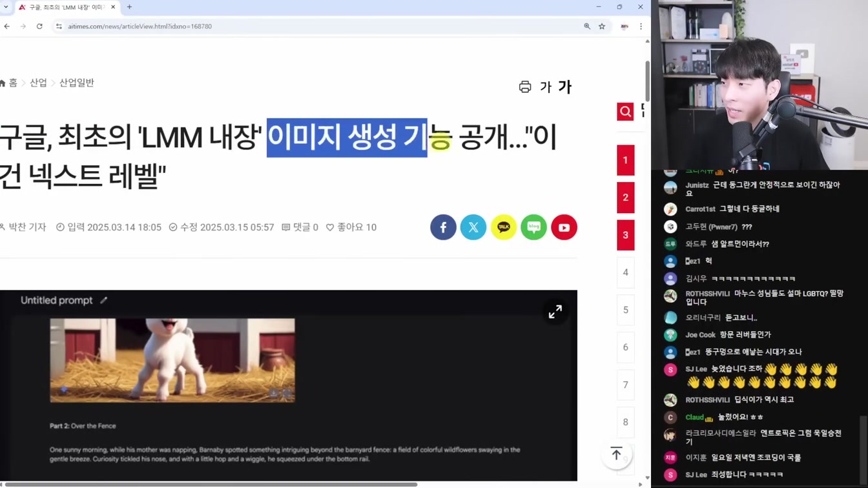The height and width of the screenshot is (488, 868).
Task: Click the 'Part 2: Over the Fence' text
Action: [83, 426]
